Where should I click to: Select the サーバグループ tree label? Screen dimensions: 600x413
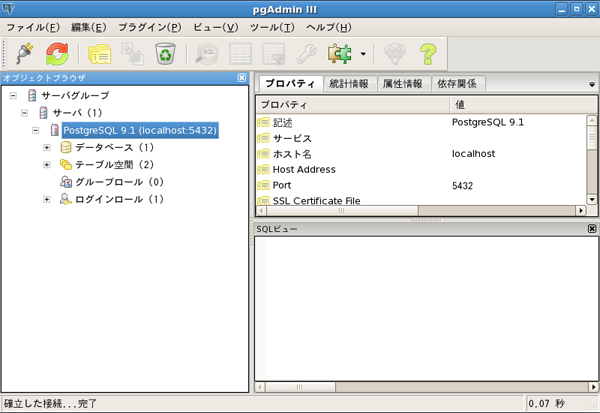click(x=75, y=95)
